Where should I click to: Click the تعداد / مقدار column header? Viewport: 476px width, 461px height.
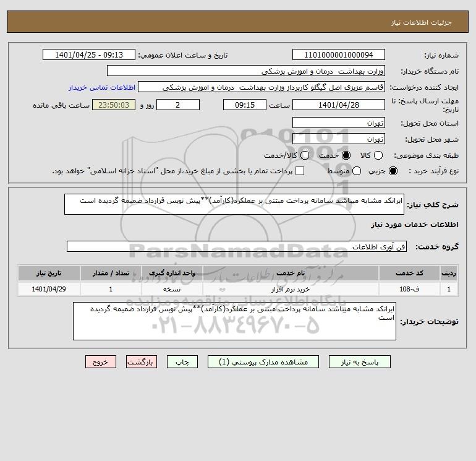pyautogui.click(x=111, y=273)
